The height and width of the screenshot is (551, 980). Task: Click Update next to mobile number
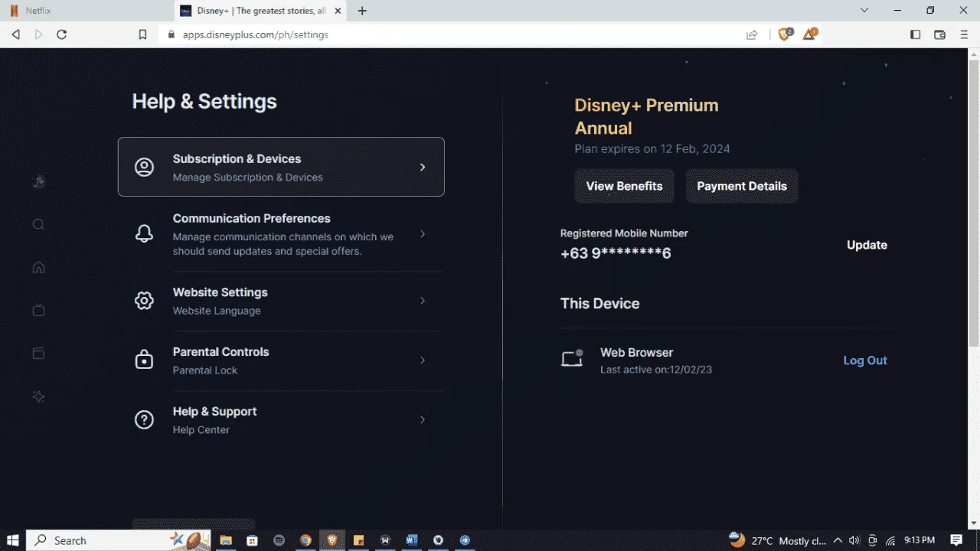[867, 245]
